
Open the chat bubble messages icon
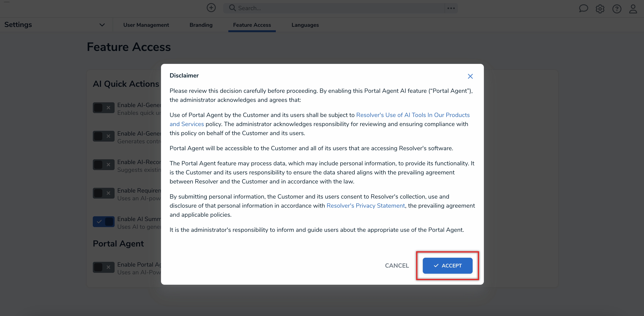(583, 9)
